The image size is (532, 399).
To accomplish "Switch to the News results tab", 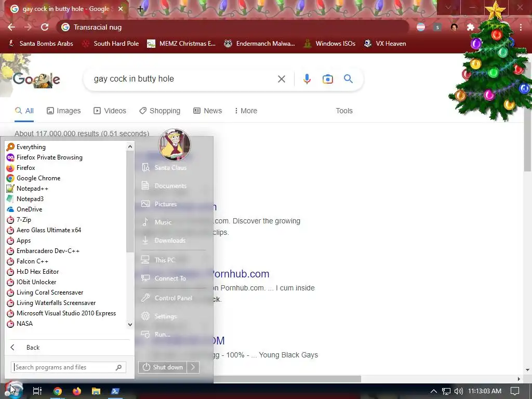I will tap(208, 111).
